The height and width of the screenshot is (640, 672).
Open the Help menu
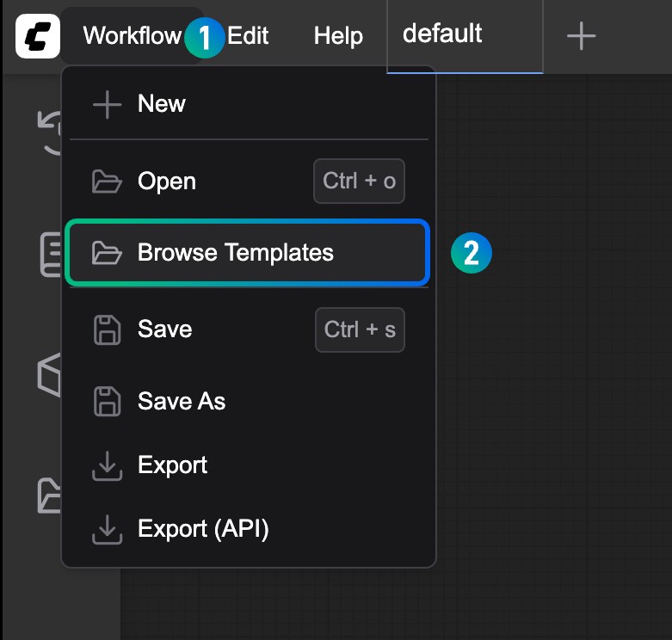[338, 36]
